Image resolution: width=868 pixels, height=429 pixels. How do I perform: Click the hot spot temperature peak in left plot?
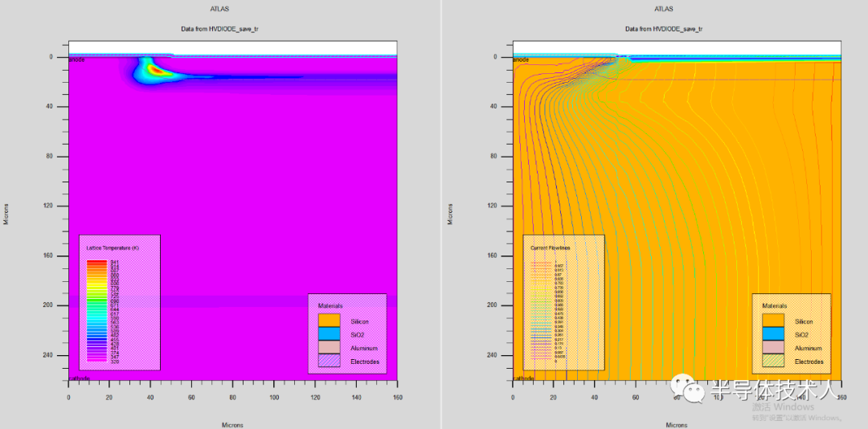158,71
